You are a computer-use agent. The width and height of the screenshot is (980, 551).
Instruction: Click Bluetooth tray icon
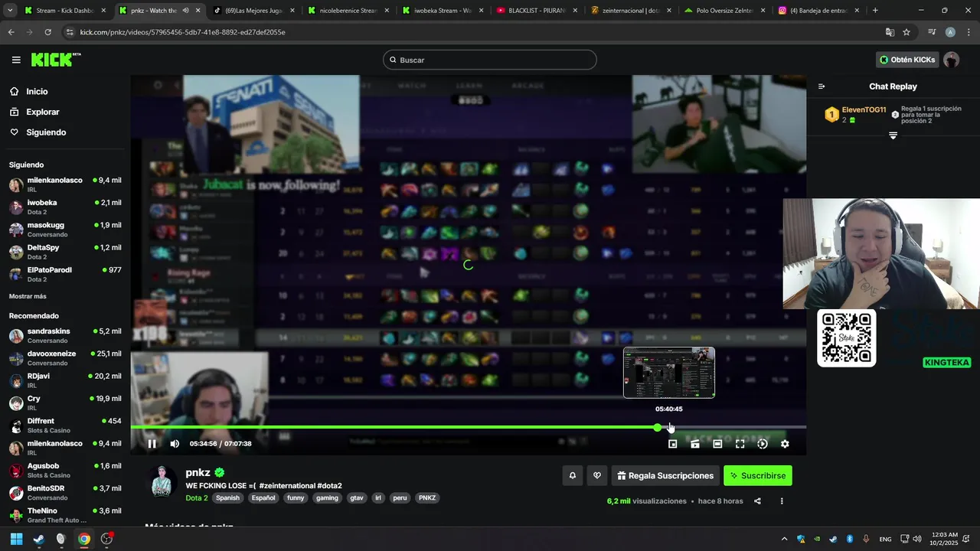pyautogui.click(x=850, y=539)
